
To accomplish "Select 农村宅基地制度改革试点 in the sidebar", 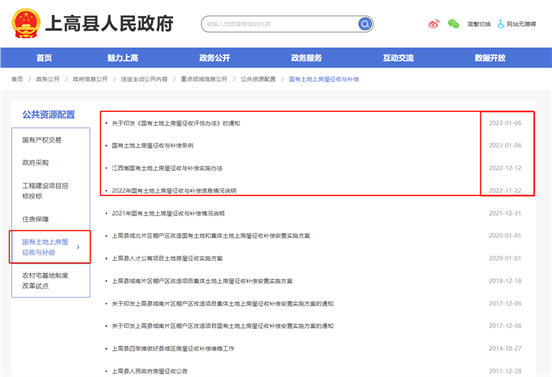I will pos(45,281).
